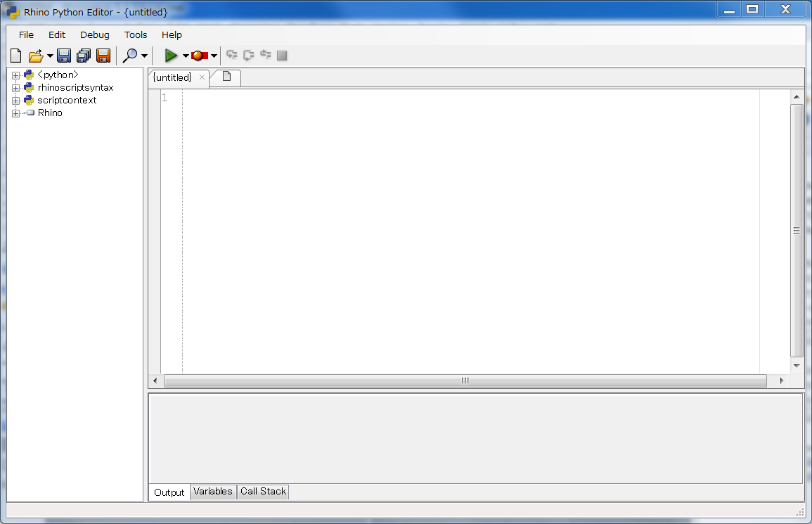Click the horizontal scrollbar below the editor
The image size is (812, 524).
(464, 380)
